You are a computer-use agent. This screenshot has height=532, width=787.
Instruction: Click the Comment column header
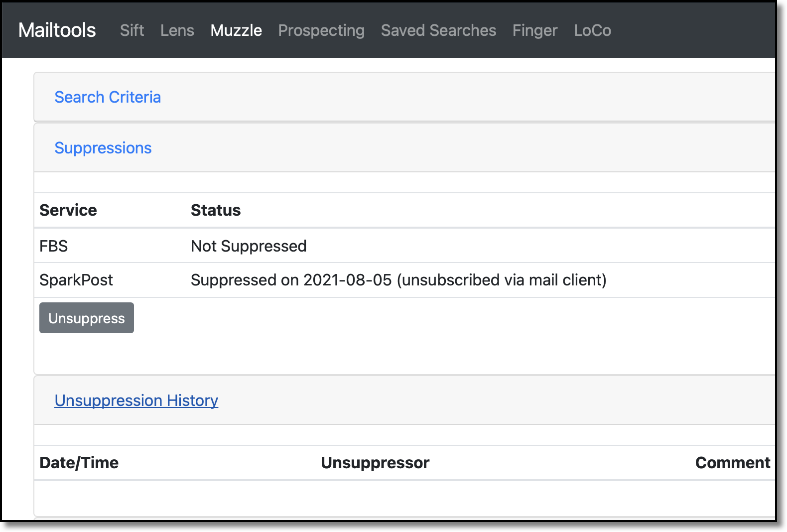[x=733, y=463]
